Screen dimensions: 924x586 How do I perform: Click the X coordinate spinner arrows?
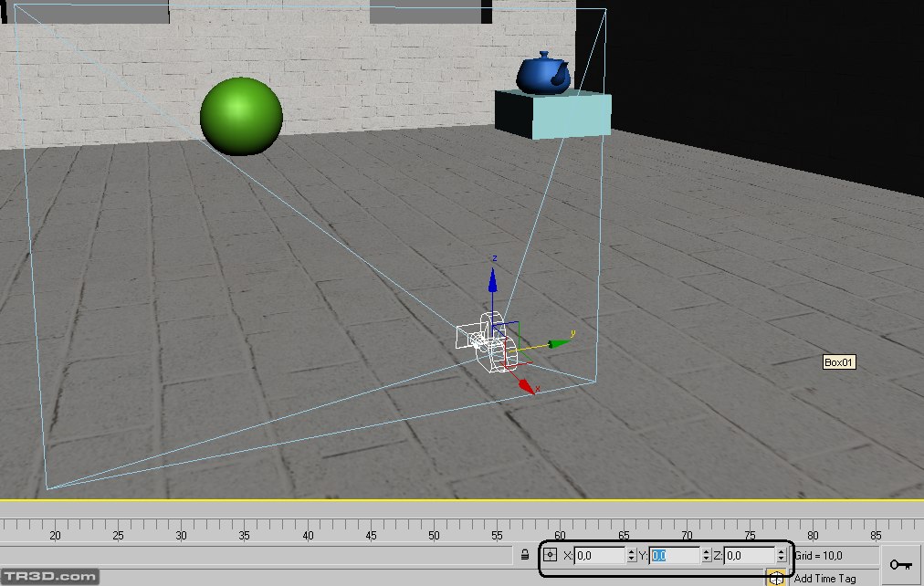pos(631,555)
